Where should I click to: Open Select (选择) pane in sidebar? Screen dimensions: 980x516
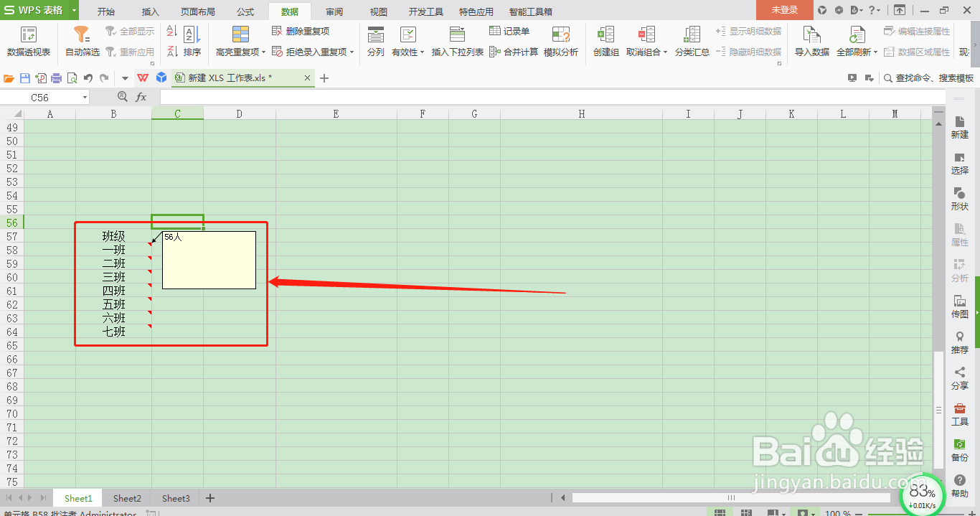(959, 164)
